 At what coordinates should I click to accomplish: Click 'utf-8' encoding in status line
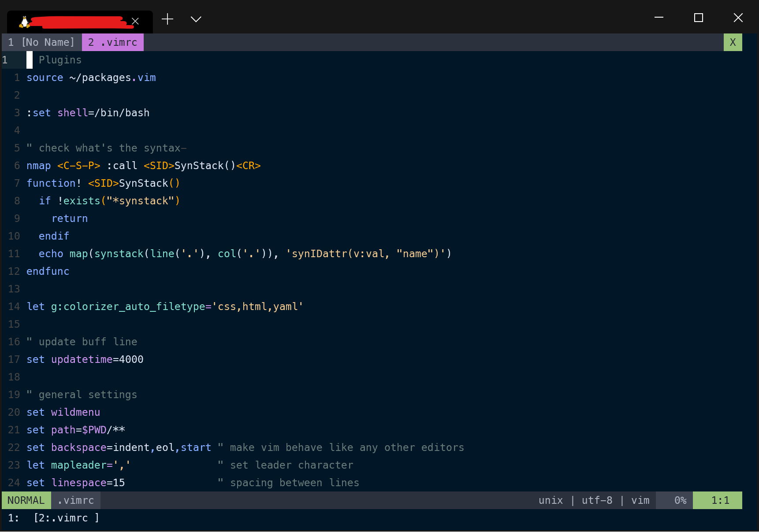click(597, 500)
